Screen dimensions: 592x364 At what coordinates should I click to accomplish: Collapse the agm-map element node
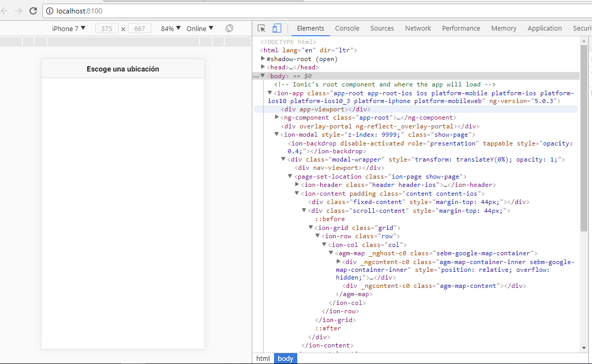tap(331, 253)
